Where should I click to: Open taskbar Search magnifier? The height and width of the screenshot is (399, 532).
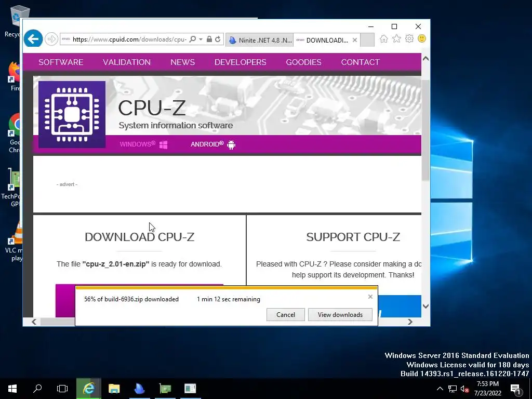[x=37, y=389]
